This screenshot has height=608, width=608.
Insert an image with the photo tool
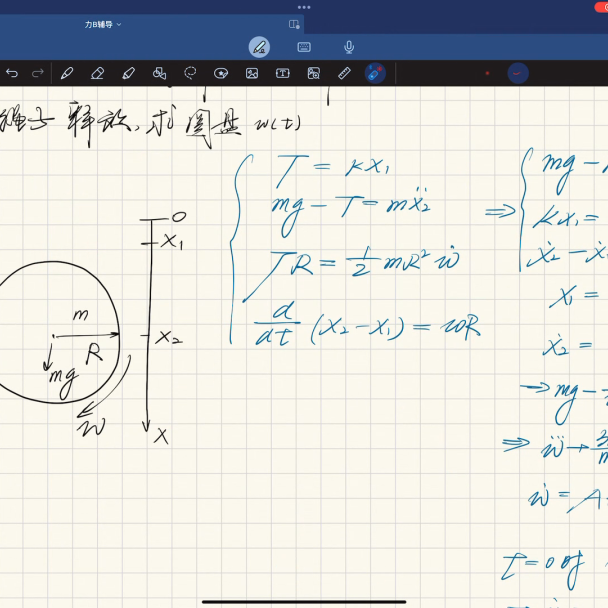pos(252,73)
